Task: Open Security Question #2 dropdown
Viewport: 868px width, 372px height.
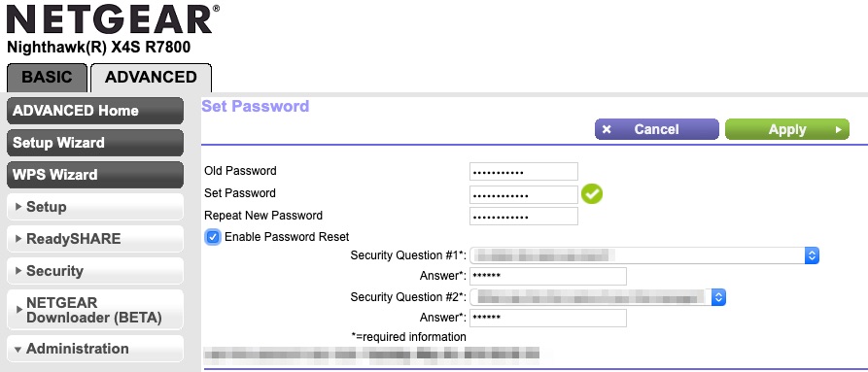Action: coord(598,297)
